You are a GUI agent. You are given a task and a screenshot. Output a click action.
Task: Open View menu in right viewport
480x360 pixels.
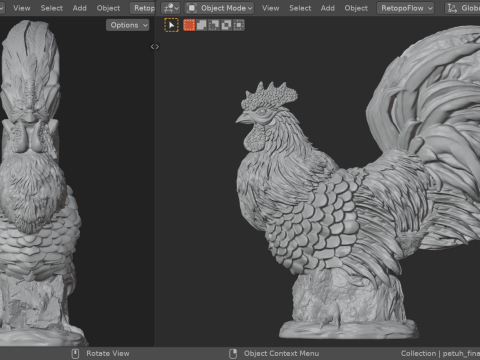(x=270, y=8)
